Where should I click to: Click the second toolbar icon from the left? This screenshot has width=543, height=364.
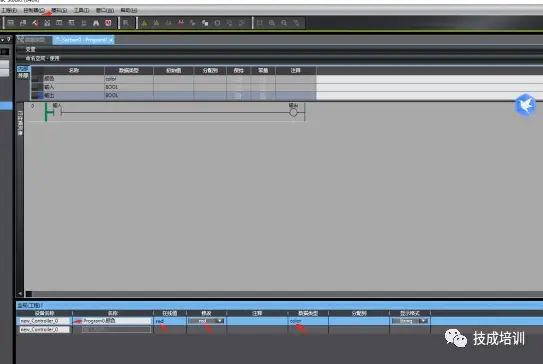coord(23,23)
